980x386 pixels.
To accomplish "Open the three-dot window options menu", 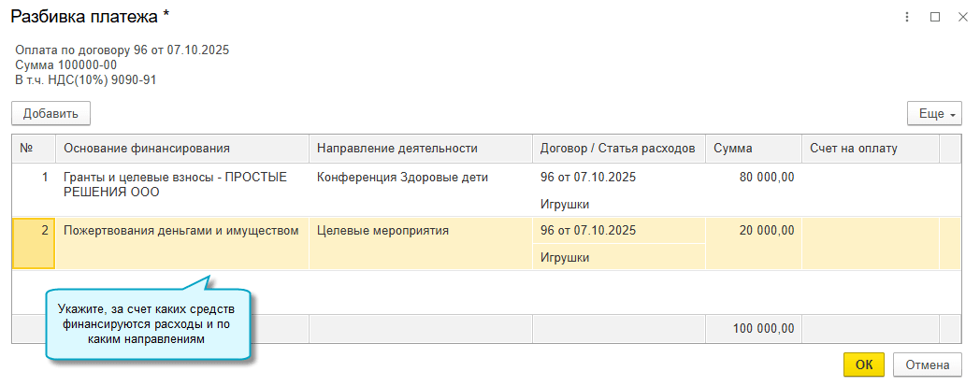I will pyautogui.click(x=907, y=17).
